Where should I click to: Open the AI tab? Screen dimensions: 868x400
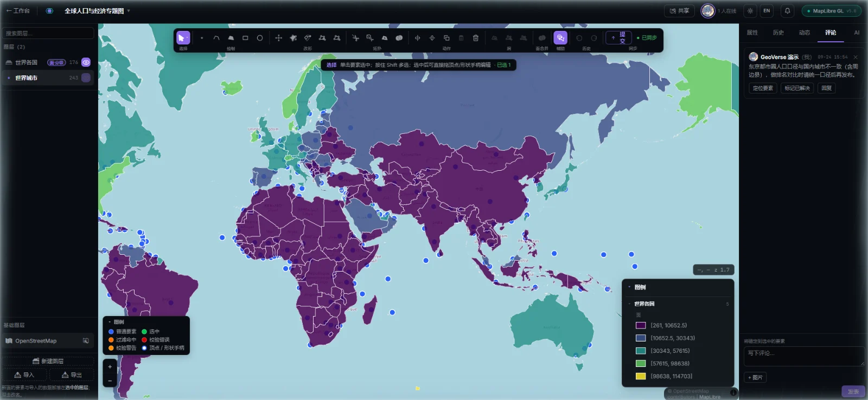click(x=857, y=33)
